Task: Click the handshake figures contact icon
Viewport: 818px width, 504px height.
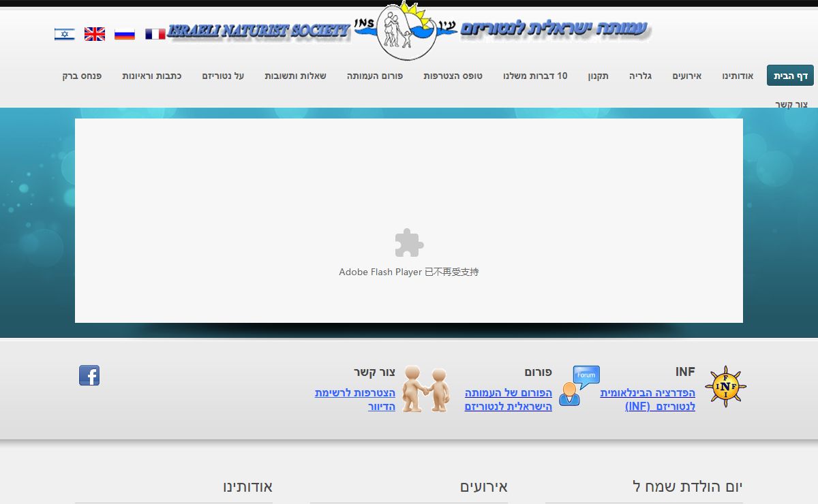Action: click(x=425, y=389)
